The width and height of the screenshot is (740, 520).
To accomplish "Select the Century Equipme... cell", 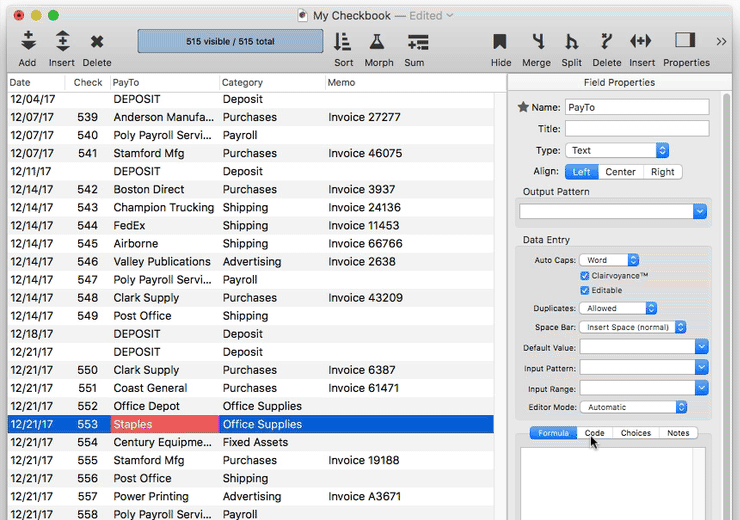I will click(165, 442).
